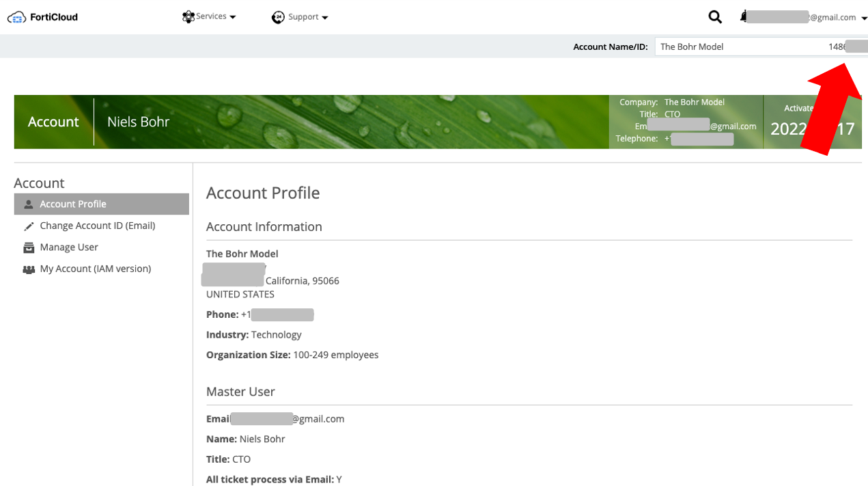Image resolution: width=868 pixels, height=486 pixels.
Task: Click the My Account group icon
Action: (x=29, y=269)
